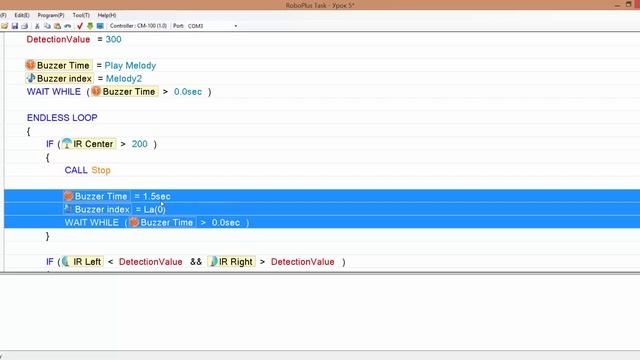Click DetectionValue after IR Right

pyautogui.click(x=302, y=262)
